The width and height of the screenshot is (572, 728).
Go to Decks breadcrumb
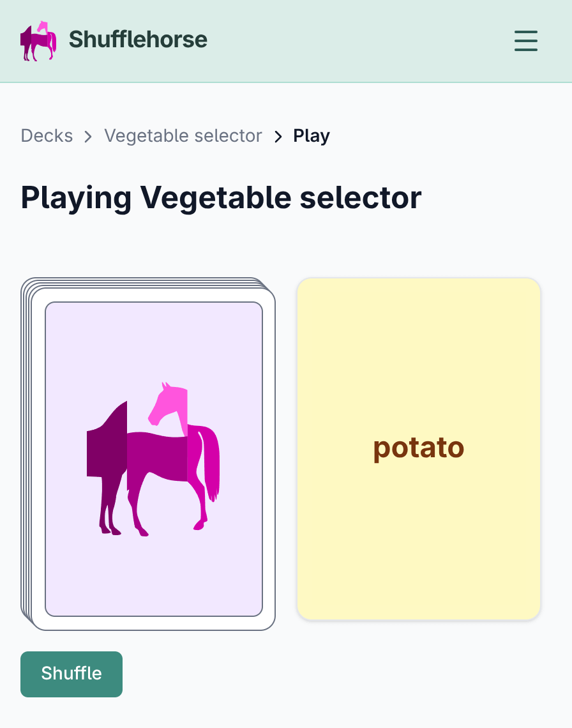coord(47,136)
